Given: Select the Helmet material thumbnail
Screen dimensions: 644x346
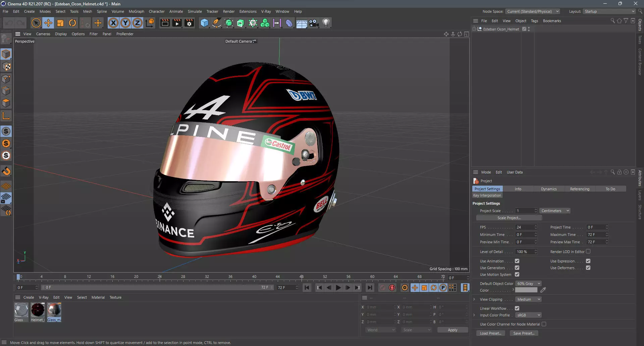Looking at the screenshot, I should [38, 310].
